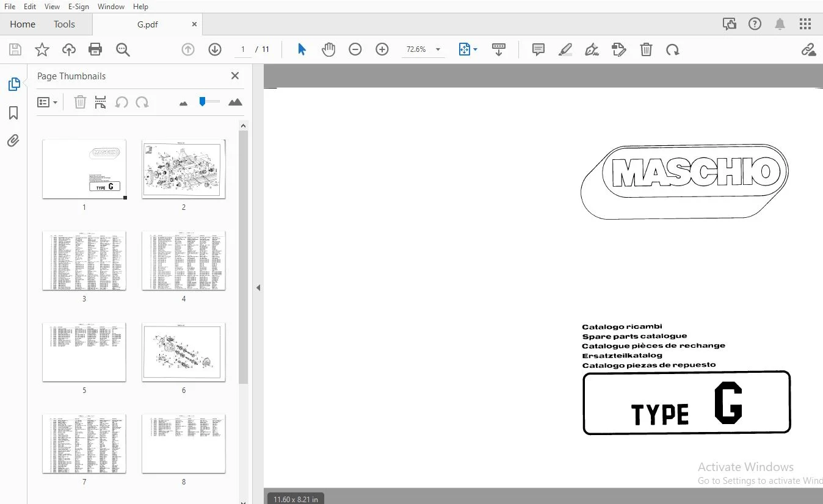823x504 pixels.
Task: Open the scrolling mode keyboard icon
Action: (x=499, y=49)
